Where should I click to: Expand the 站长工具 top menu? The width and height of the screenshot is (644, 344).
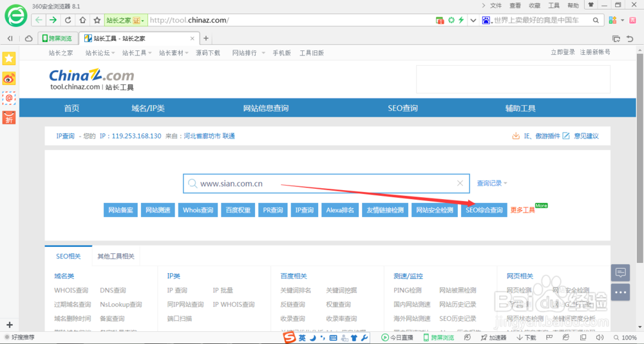coord(137,53)
